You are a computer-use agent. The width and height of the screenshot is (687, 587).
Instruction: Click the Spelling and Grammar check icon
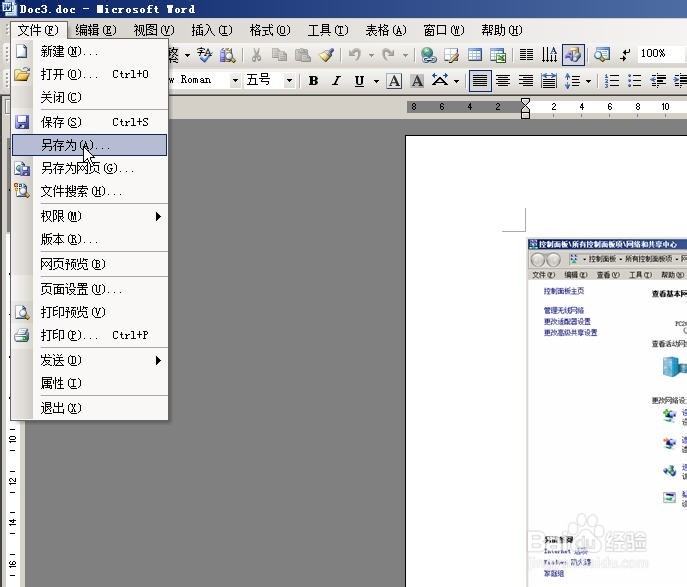[x=204, y=55]
